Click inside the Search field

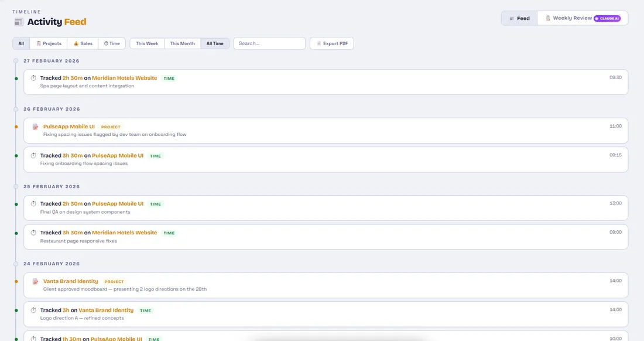click(269, 43)
